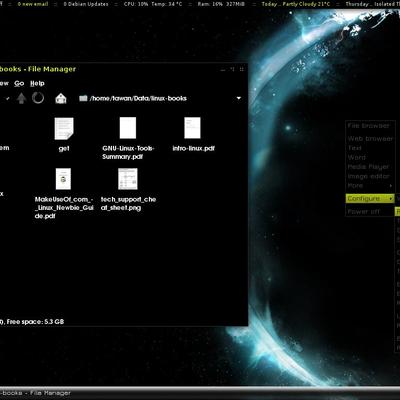Click Ram usage readout in panel
Viewport: 400px width, 400px height.
tap(221, 4)
